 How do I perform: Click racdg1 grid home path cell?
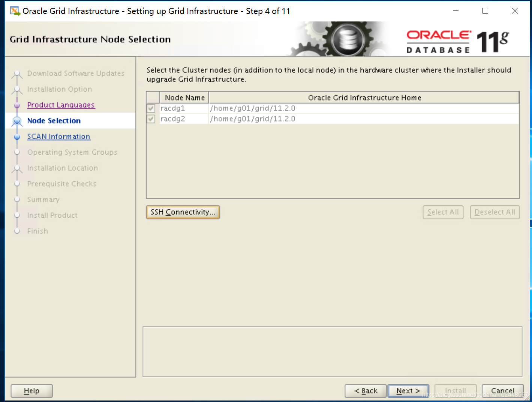pyautogui.click(x=364, y=108)
